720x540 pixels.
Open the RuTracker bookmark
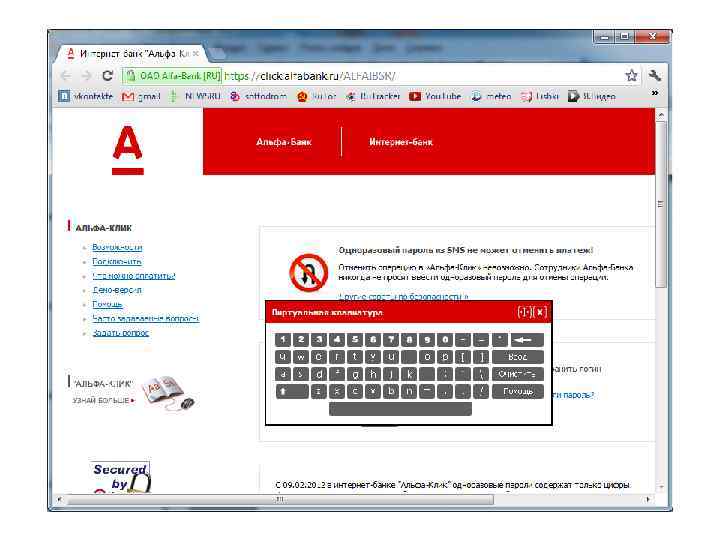[373, 96]
